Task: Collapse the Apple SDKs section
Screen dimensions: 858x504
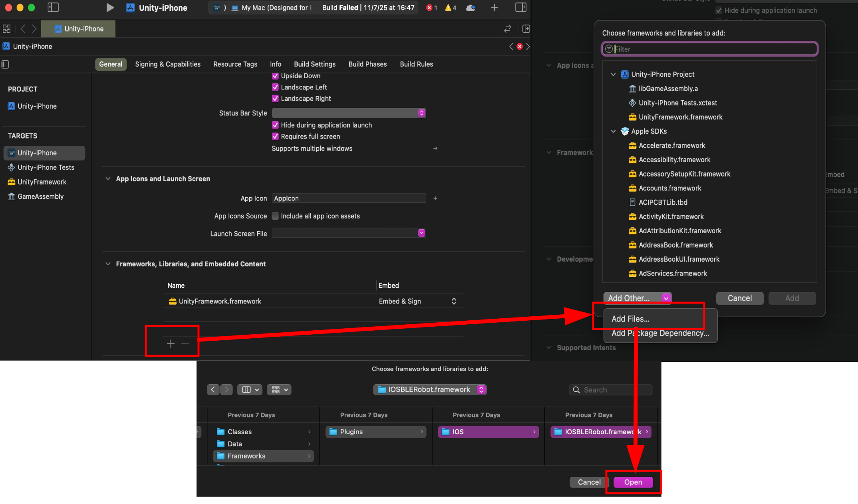Action: pos(614,131)
